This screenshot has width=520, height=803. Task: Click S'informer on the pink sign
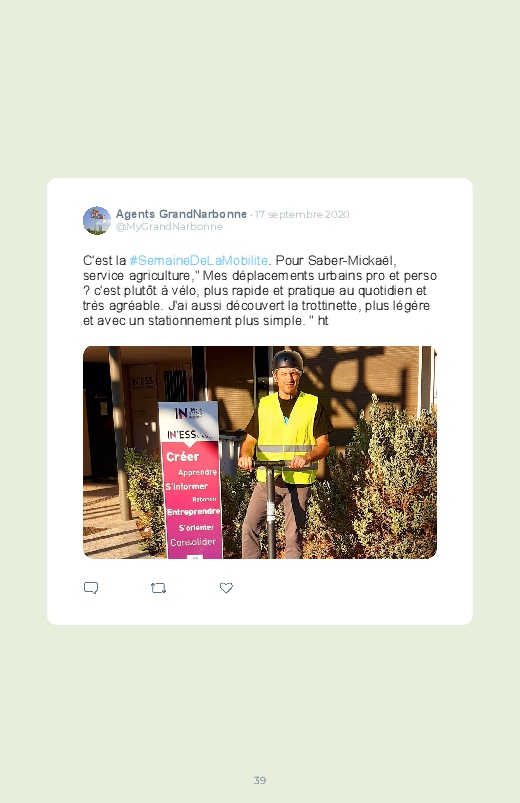click(186, 487)
